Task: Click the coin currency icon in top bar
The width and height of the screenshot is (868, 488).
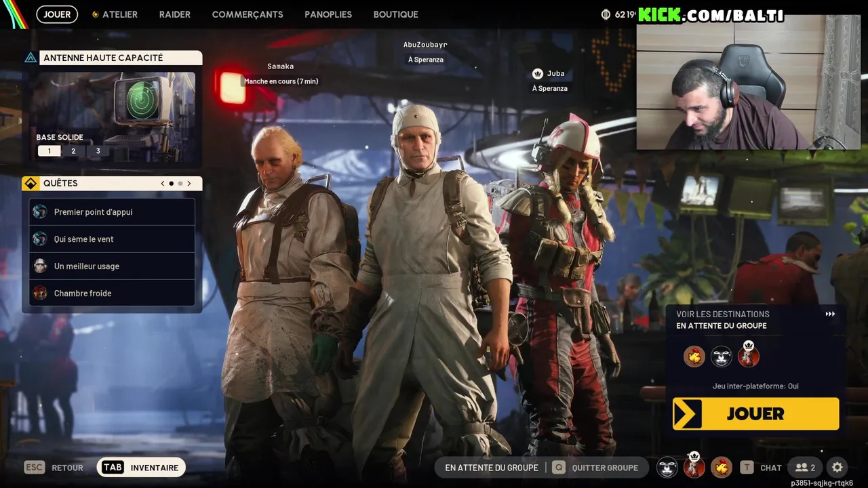Action: point(606,14)
